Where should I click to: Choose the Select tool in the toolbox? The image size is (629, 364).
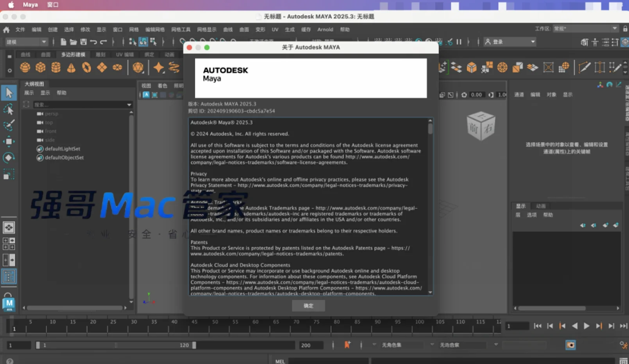click(x=9, y=93)
